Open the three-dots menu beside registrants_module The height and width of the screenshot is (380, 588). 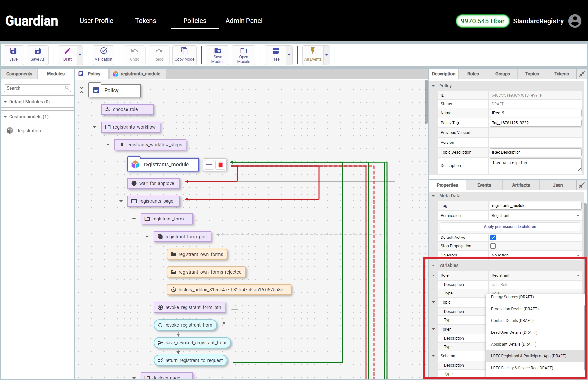point(209,164)
